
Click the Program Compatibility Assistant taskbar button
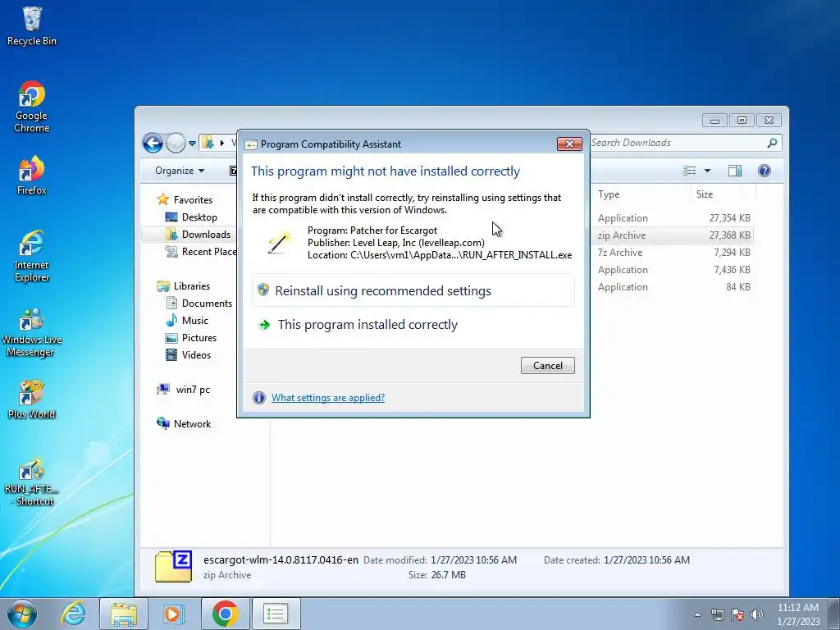(x=276, y=614)
